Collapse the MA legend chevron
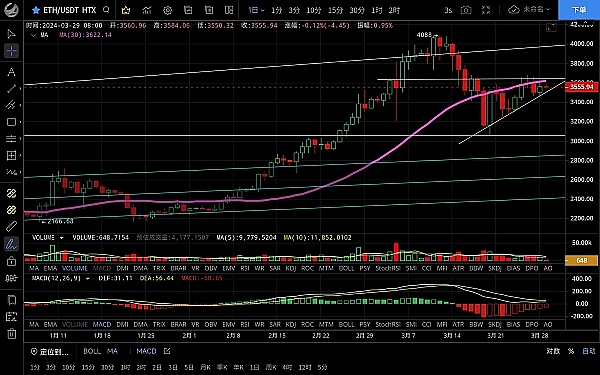600x375 pixels. pos(33,35)
